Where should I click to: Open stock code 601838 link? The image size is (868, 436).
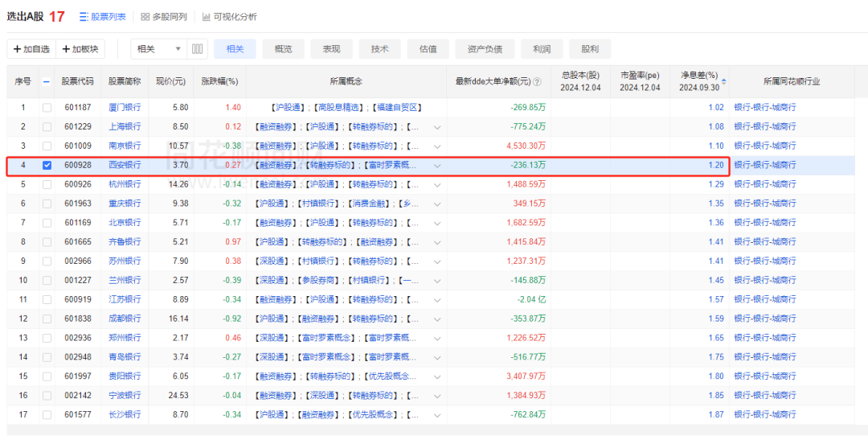pos(78,319)
